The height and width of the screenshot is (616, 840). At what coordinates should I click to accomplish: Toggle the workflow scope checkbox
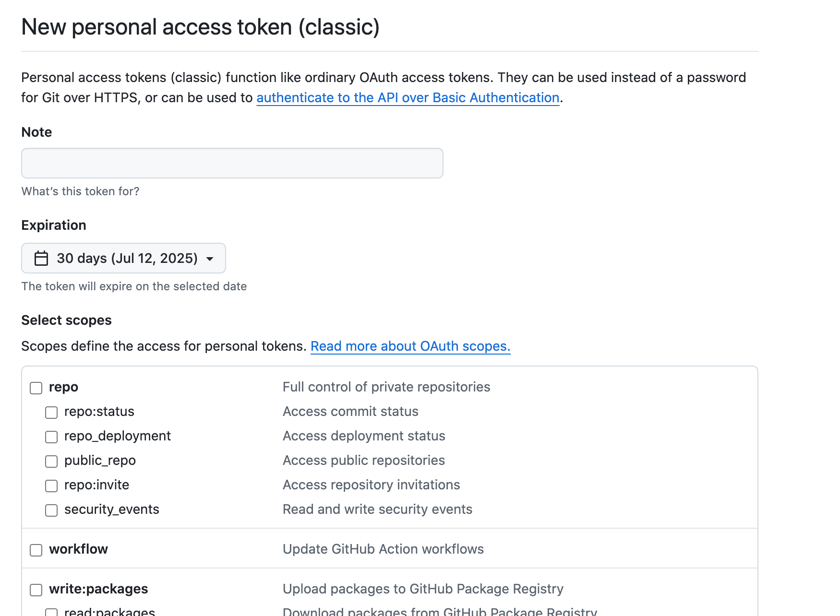pyautogui.click(x=36, y=550)
